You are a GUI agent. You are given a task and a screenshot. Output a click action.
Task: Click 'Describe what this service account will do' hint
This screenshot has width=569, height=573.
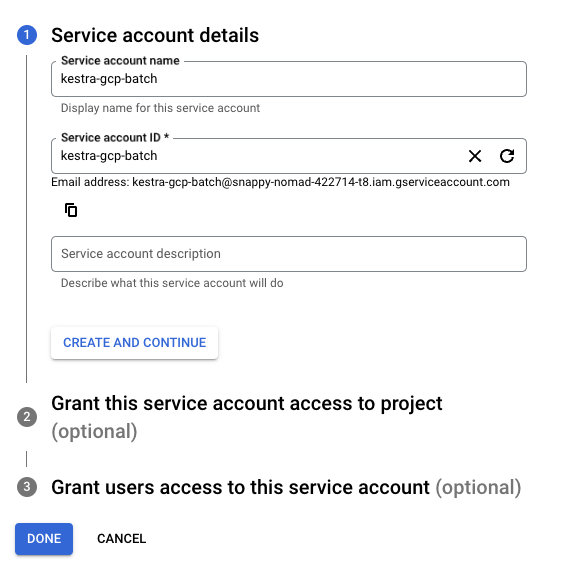(x=172, y=283)
